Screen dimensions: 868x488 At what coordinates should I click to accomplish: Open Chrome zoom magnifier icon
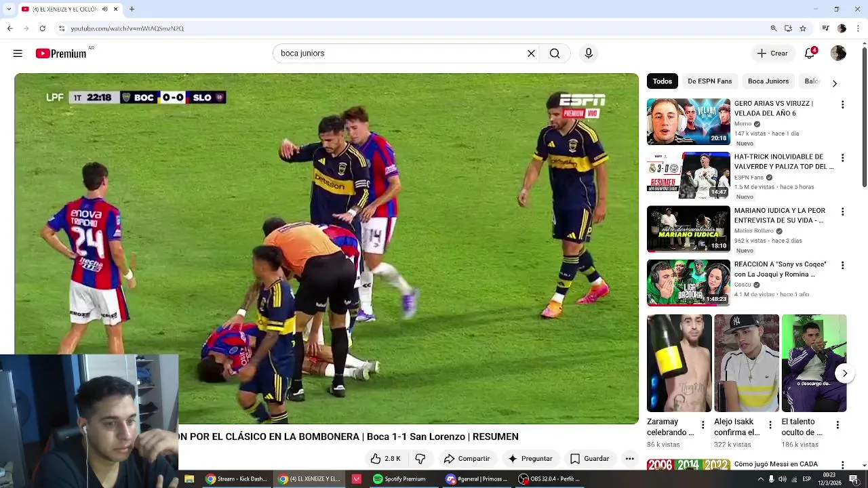[x=773, y=28]
